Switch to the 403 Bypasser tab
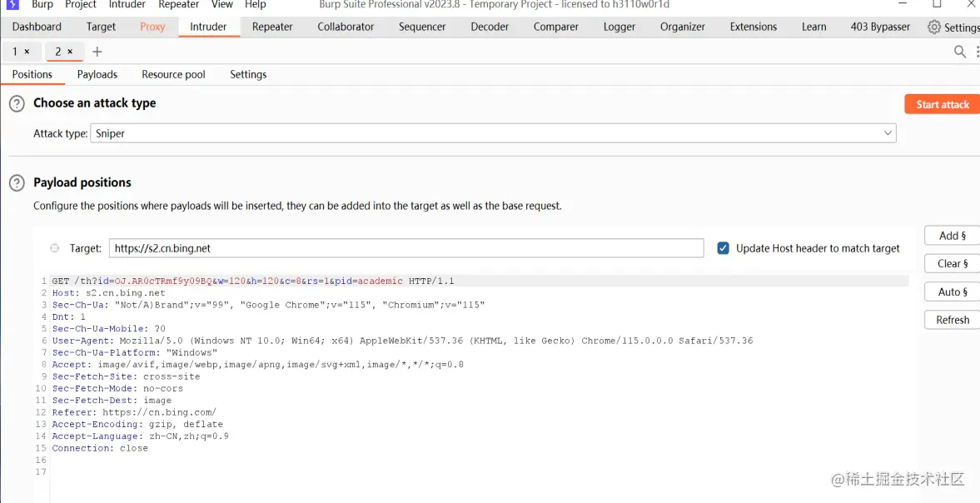 (x=881, y=27)
